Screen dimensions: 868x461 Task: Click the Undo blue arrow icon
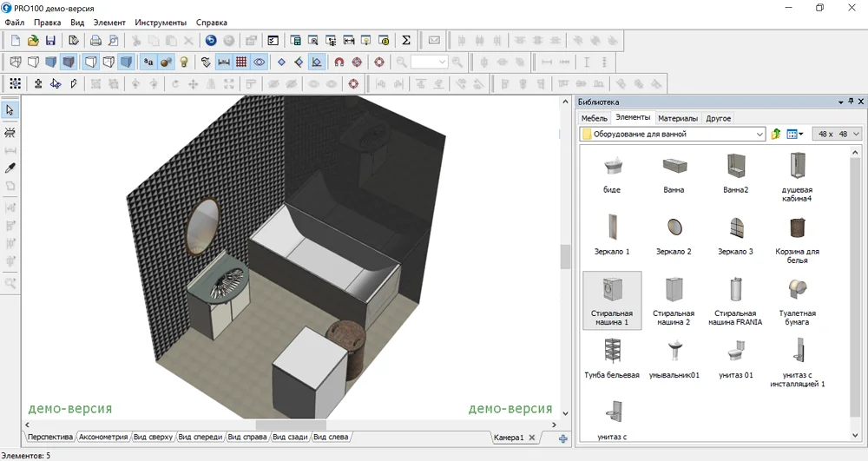(x=211, y=41)
